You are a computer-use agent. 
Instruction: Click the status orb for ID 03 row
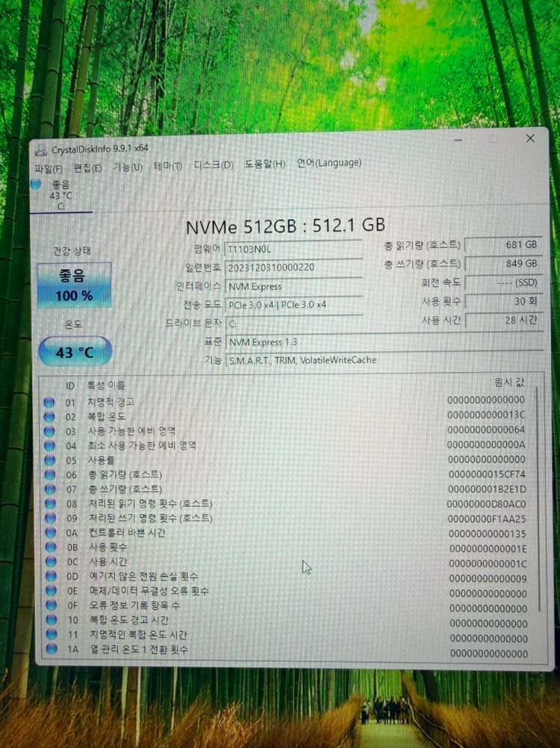(49, 431)
